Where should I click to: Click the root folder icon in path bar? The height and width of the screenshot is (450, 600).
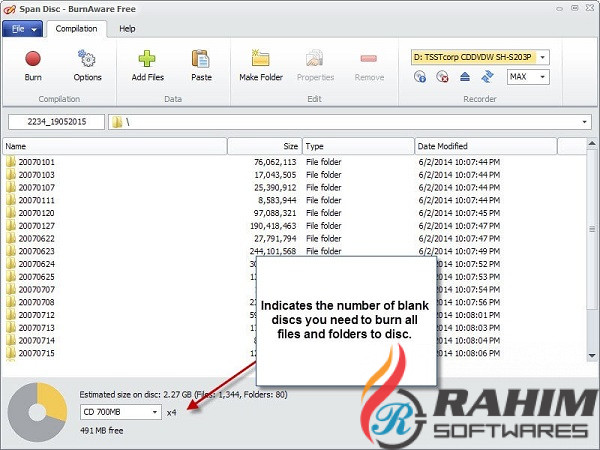coord(117,122)
